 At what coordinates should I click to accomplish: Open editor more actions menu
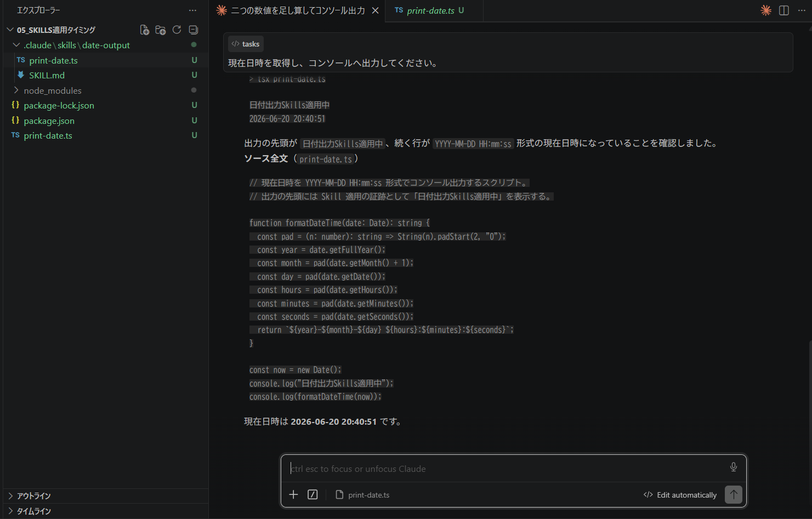(802, 10)
